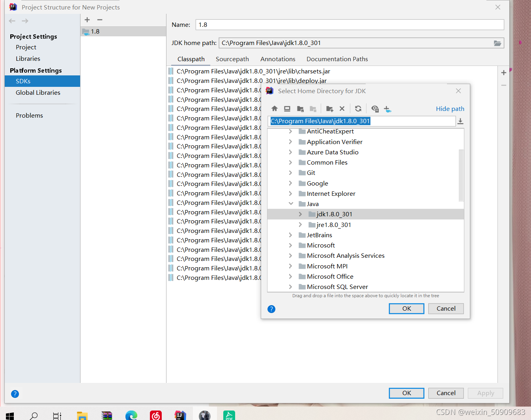This screenshot has height=420, width=531.
Task: Go to home directory in JDK chooser
Action: pos(275,109)
